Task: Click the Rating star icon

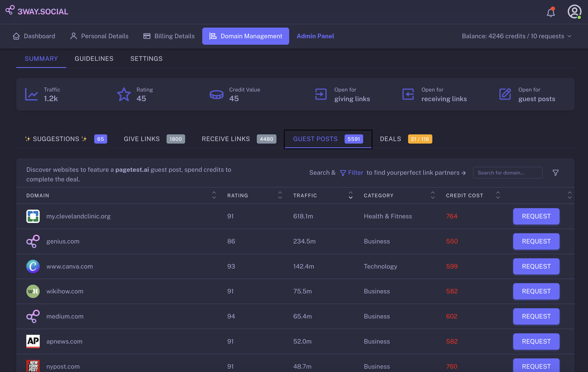Action: pyautogui.click(x=124, y=94)
